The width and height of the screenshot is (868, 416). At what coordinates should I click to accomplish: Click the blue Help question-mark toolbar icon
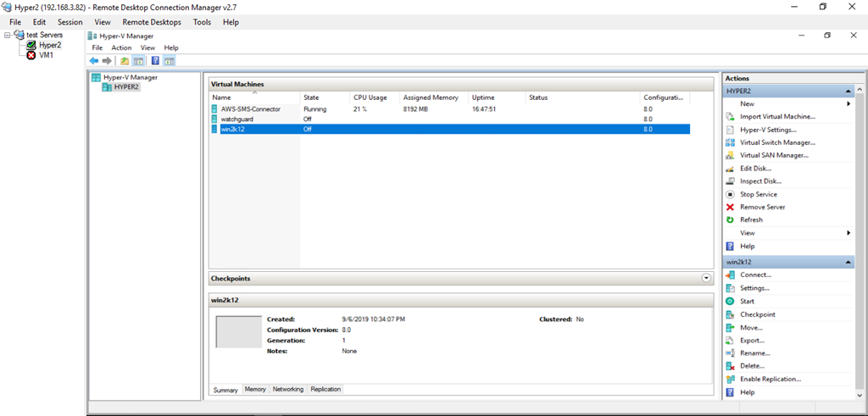point(156,61)
